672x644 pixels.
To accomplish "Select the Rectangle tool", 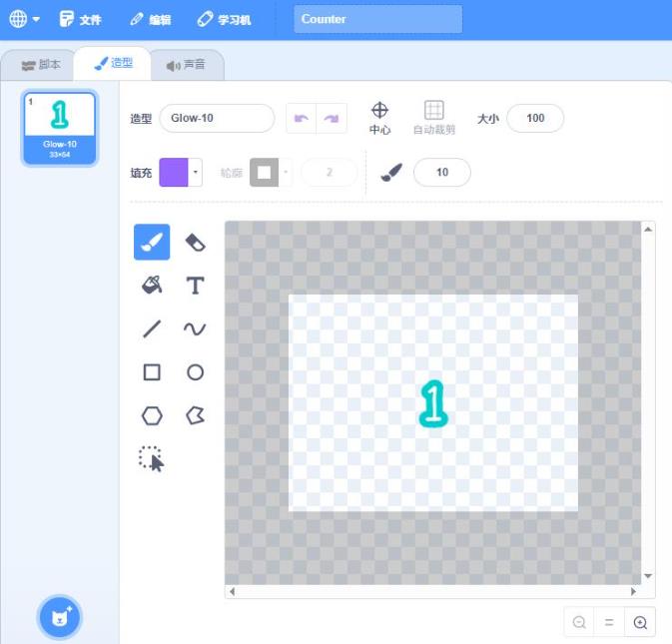I will 152,372.
